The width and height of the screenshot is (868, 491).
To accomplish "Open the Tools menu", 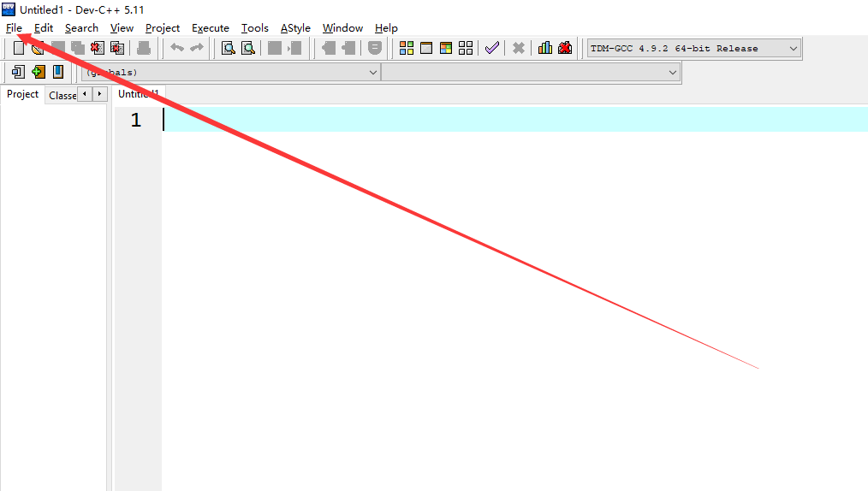I will [254, 28].
